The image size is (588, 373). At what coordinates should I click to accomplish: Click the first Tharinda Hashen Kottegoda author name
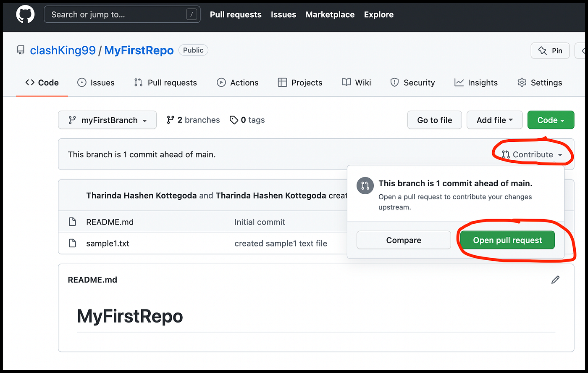pyautogui.click(x=142, y=196)
